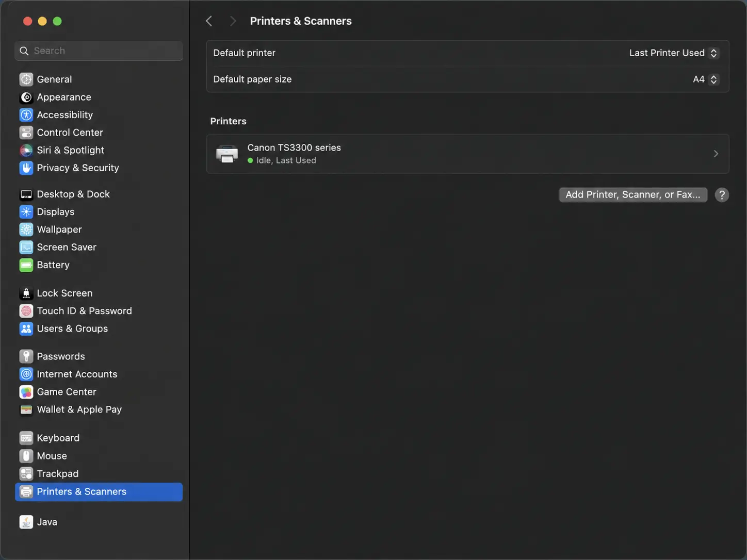The image size is (747, 560).
Task: Click the Canon TS3300 series name
Action: click(294, 147)
